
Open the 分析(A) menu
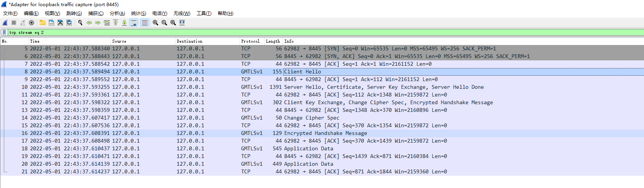[118, 13]
